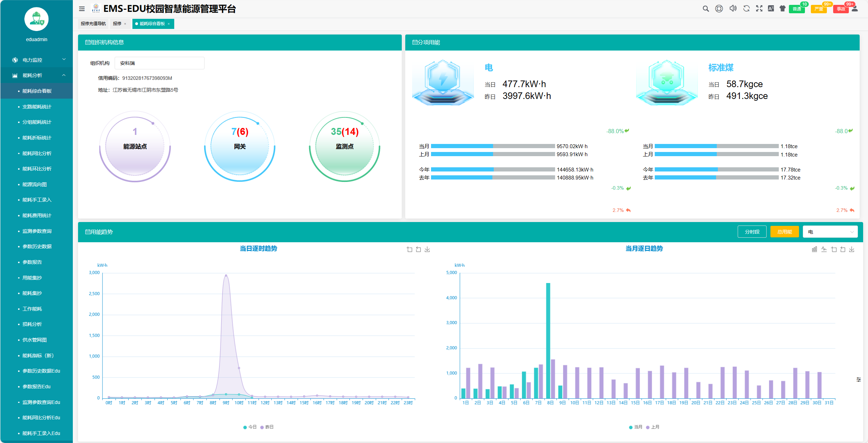The height and width of the screenshot is (443, 868).
Task: Click the hamburger menu collapse icon
Action: 82,9
